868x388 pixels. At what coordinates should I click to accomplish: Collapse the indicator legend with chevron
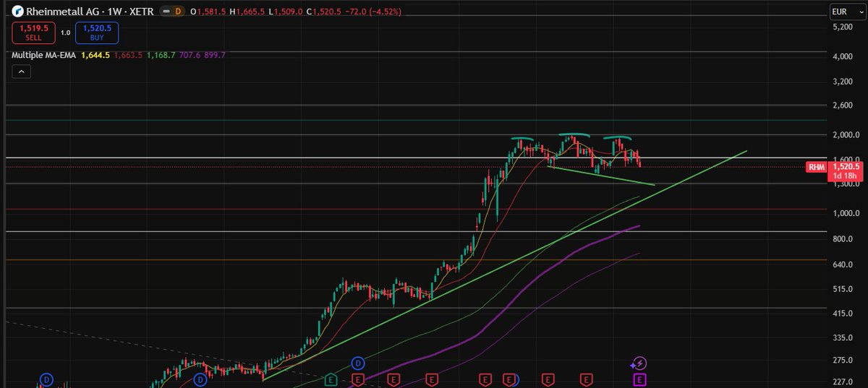[x=21, y=72]
